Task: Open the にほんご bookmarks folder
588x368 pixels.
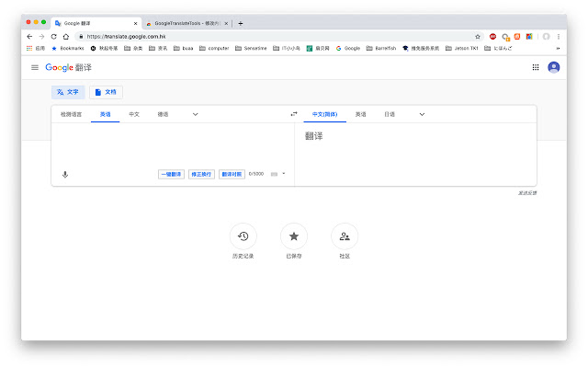Action: (x=498, y=48)
